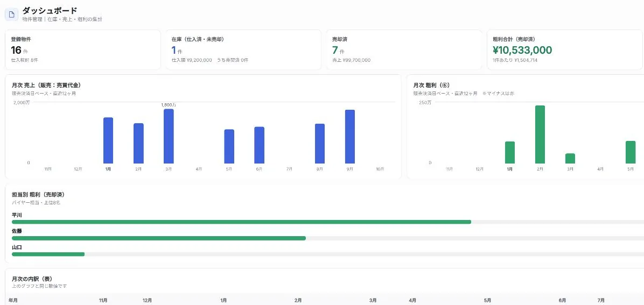Select the 8月 bar in monthly sales chart
Screen dimensions: 644x305
tap(320, 144)
